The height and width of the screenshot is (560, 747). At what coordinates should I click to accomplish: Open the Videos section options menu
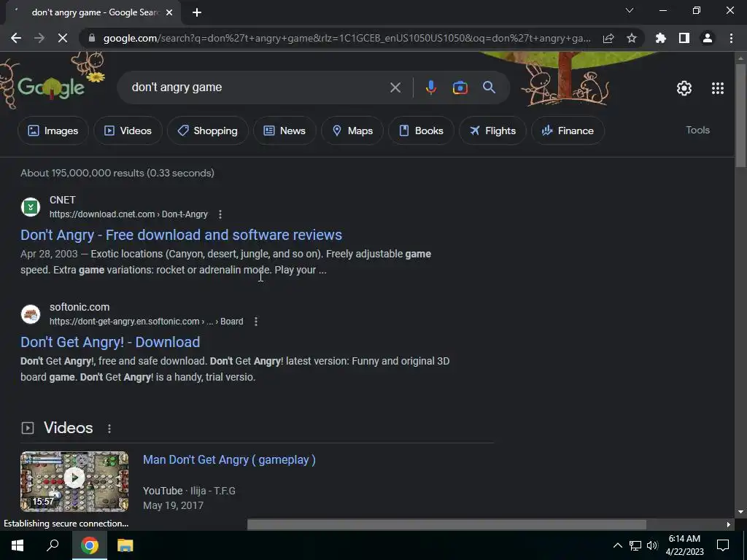109,429
